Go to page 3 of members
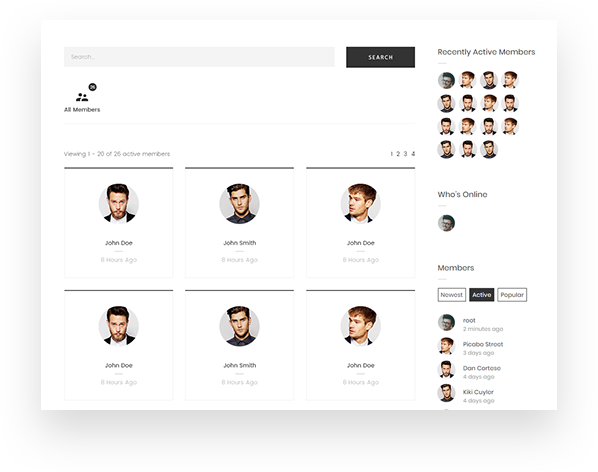This screenshot has height=472, width=598. (x=405, y=154)
